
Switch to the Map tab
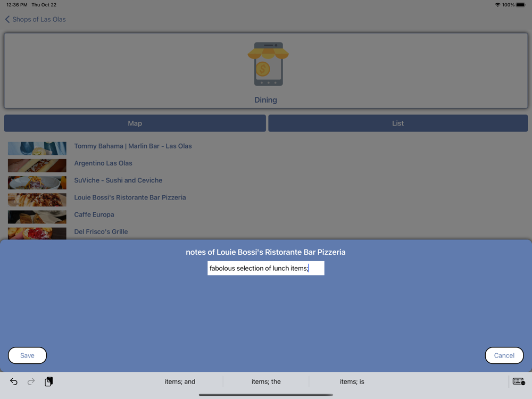tap(135, 123)
